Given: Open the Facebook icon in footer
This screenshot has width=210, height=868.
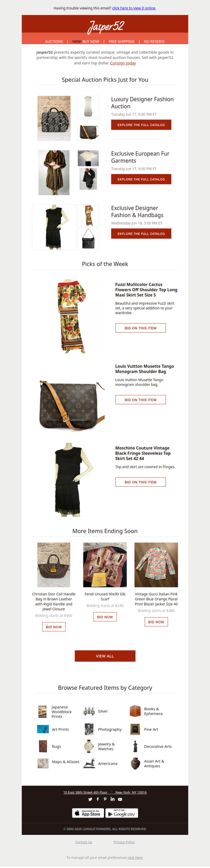Looking at the screenshot, I should (x=98, y=799).
